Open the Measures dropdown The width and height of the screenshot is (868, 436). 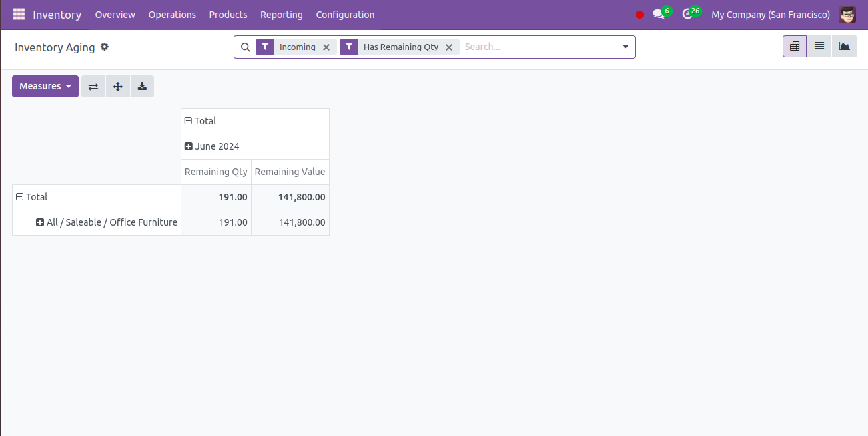click(x=45, y=86)
